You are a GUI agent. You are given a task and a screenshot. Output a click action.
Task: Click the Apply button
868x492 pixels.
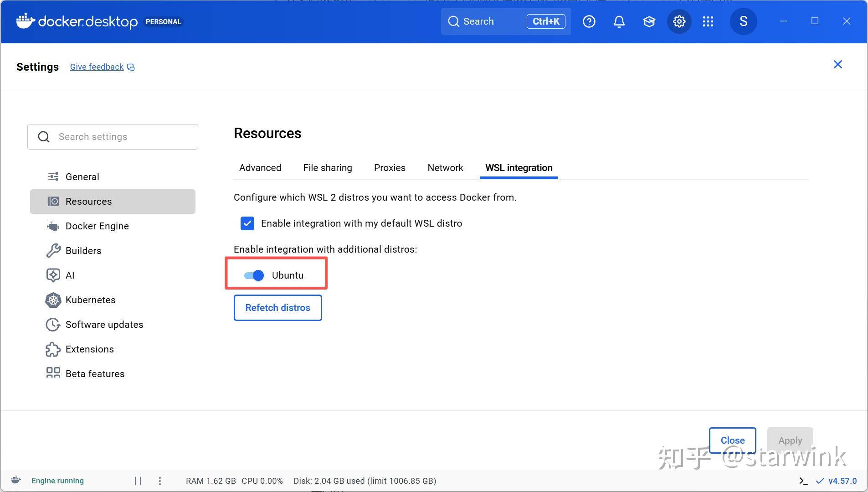pyautogui.click(x=790, y=440)
